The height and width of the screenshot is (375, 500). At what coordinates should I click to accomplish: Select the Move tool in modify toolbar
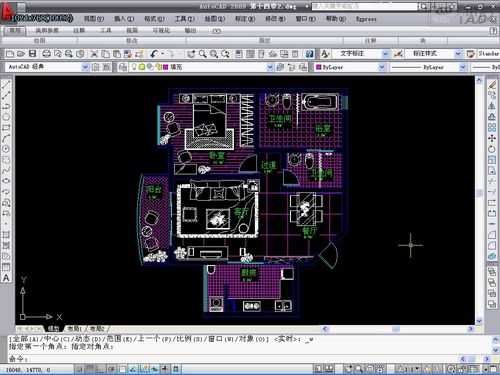point(492,138)
